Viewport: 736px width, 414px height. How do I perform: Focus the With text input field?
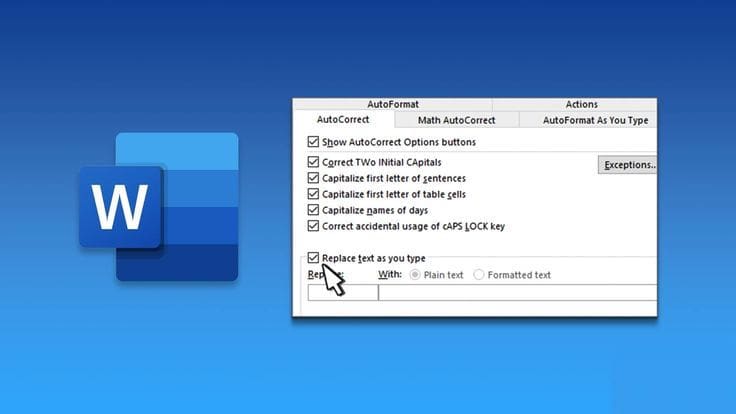pos(518,292)
